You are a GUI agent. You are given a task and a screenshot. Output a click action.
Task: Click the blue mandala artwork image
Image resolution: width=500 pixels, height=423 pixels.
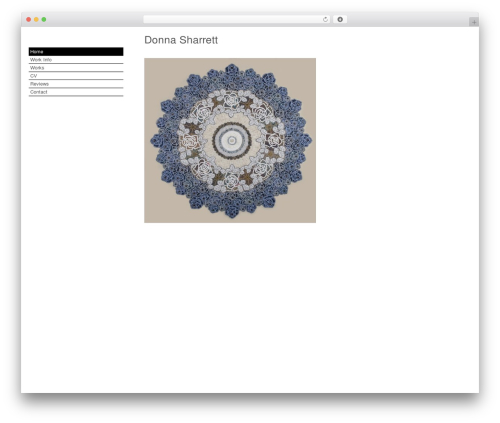point(230,140)
